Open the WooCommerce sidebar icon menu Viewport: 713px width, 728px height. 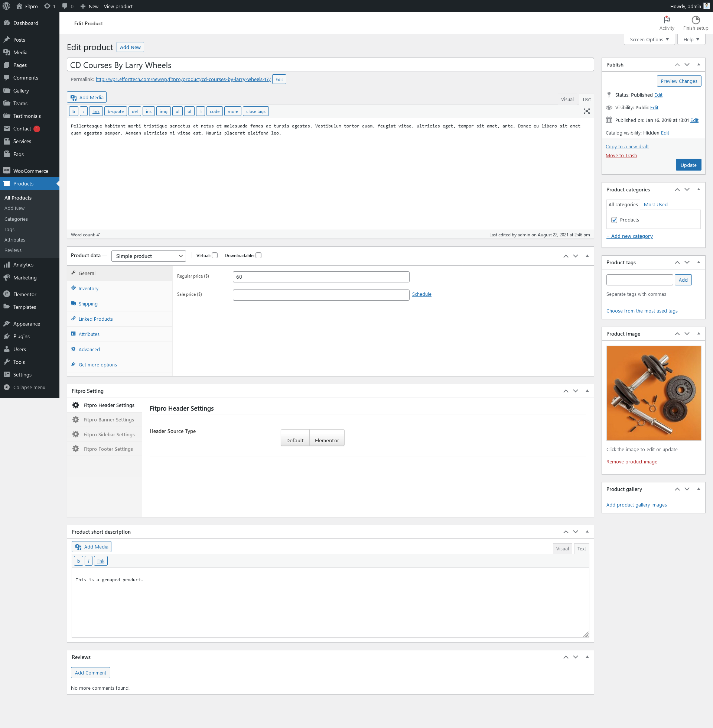point(7,171)
